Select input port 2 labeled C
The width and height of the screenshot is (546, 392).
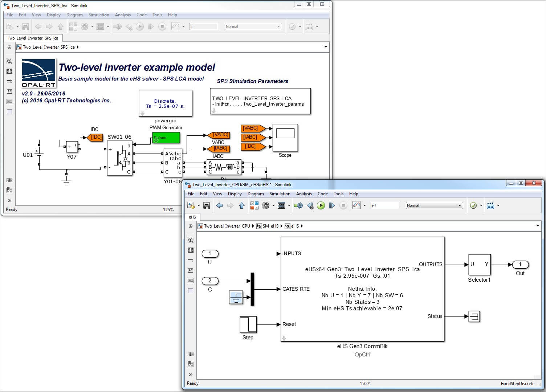(209, 281)
